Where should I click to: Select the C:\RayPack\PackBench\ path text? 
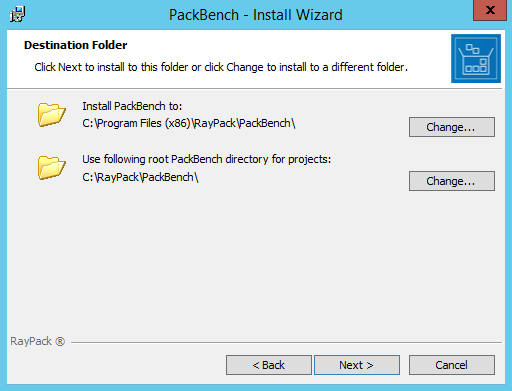(140, 177)
